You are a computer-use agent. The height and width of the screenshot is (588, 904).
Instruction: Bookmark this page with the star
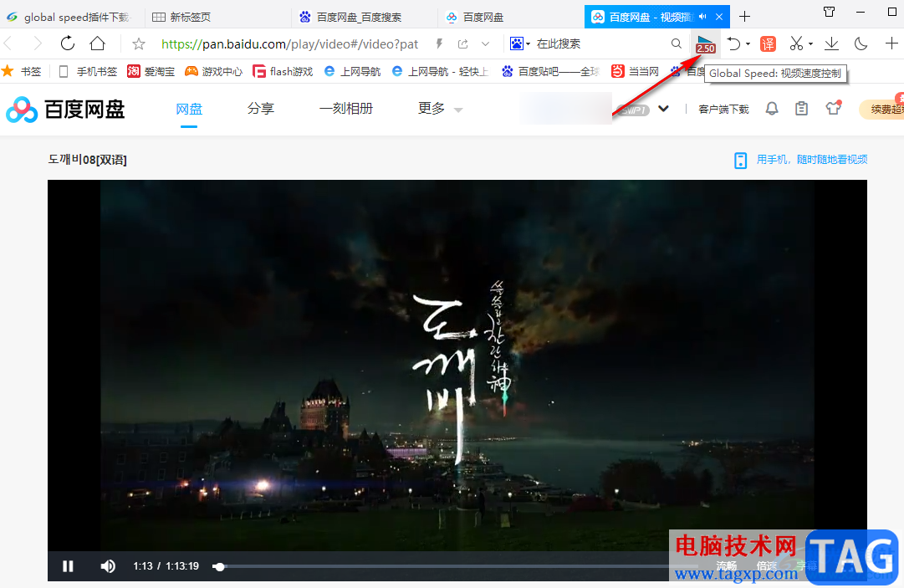[138, 43]
